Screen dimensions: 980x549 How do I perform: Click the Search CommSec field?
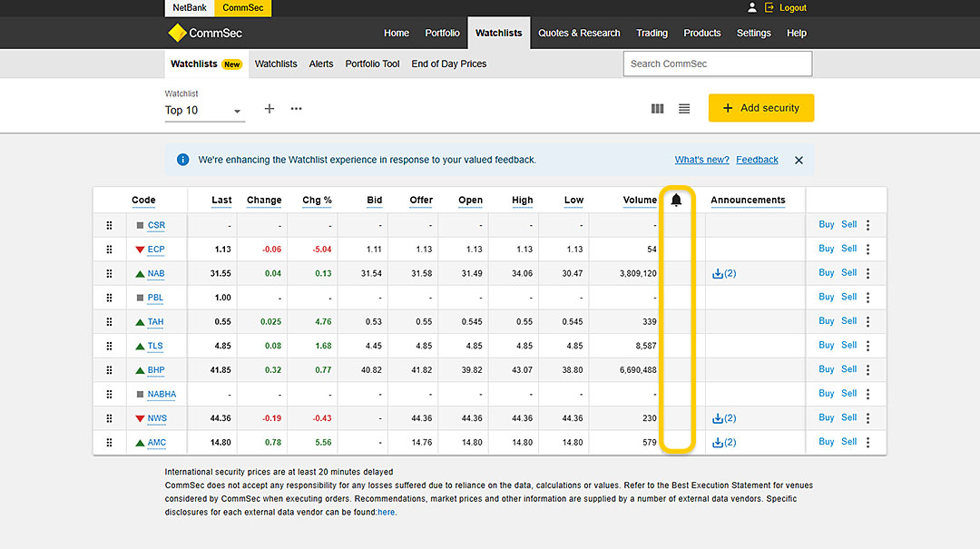tap(717, 64)
